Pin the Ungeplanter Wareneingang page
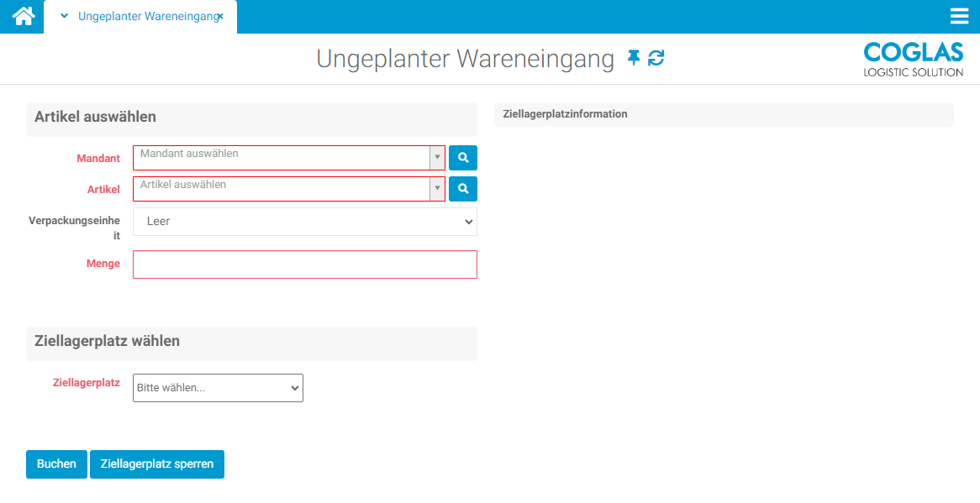The width and height of the screenshot is (980, 503). pyautogui.click(x=634, y=59)
